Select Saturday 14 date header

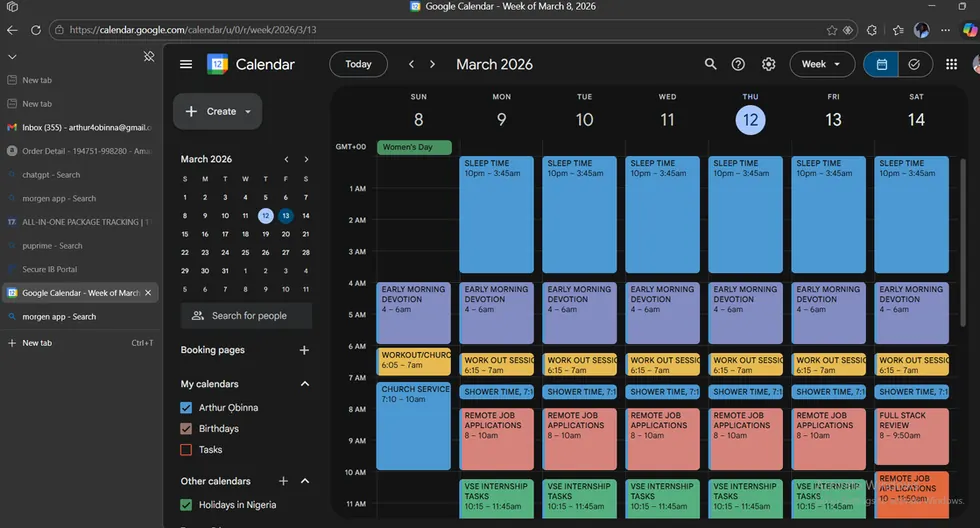point(916,119)
